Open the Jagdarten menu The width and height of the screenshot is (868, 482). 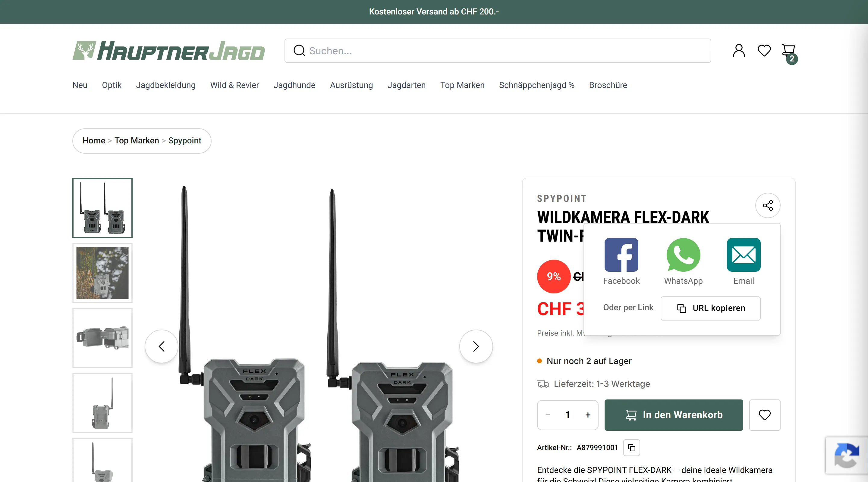[x=406, y=85]
